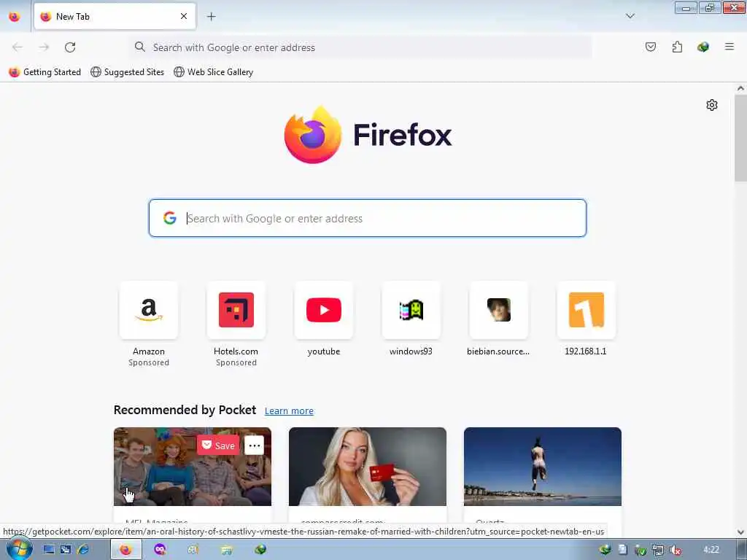This screenshot has height=560, width=747.
Task: Click the scrollbar down arrow
Action: [740, 532]
